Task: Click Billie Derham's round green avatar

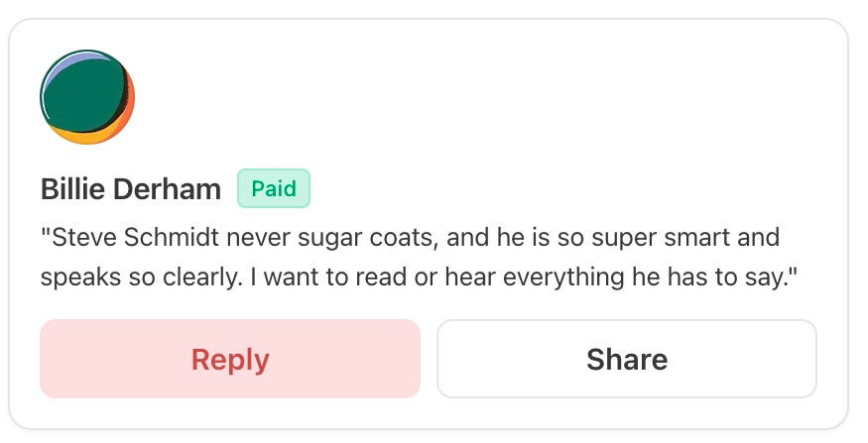Action: point(87,97)
